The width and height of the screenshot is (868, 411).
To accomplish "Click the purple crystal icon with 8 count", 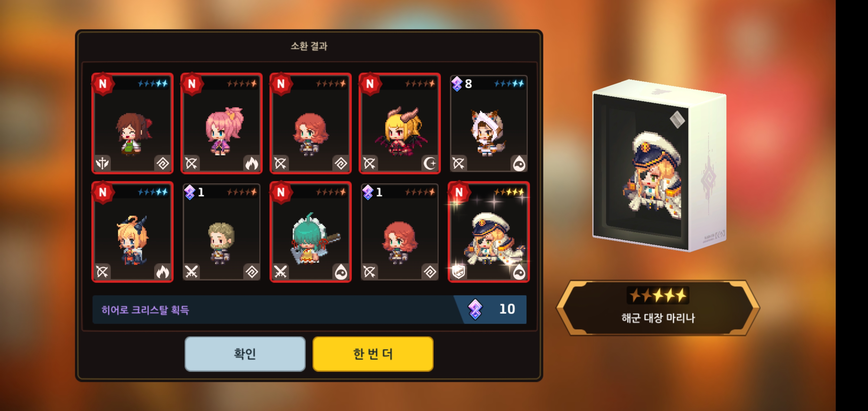I will (x=457, y=84).
